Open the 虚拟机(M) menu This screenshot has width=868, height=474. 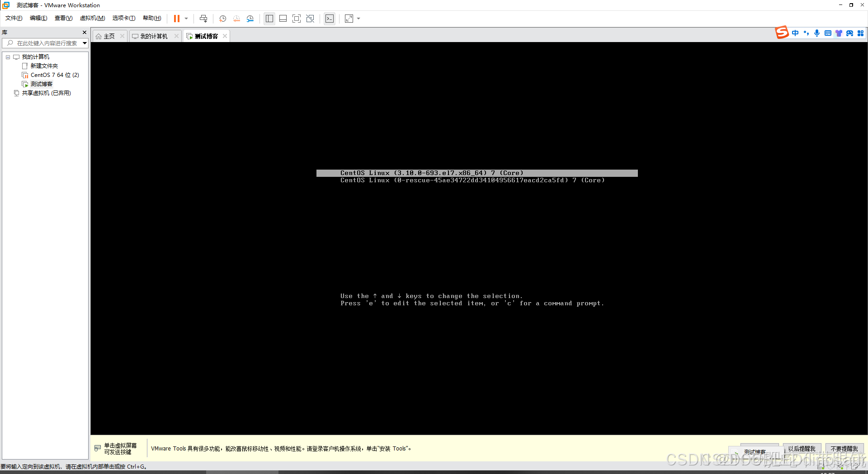(x=92, y=18)
